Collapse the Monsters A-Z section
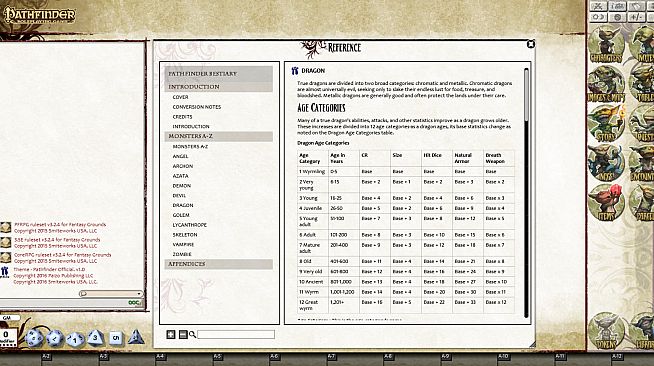This screenshot has height=366, width=654. pos(219,136)
